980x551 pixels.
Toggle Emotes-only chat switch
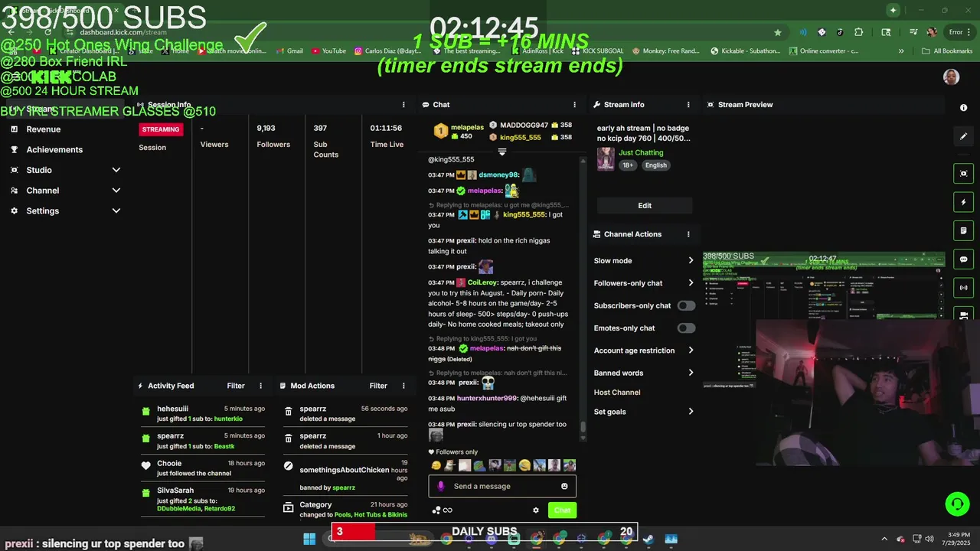tap(686, 328)
